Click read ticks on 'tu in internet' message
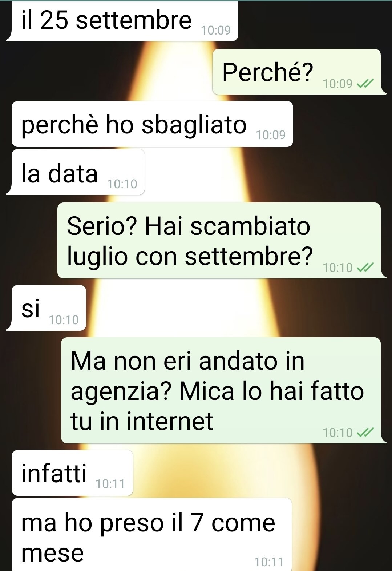Viewport: 392px width, 571px height. [x=365, y=433]
